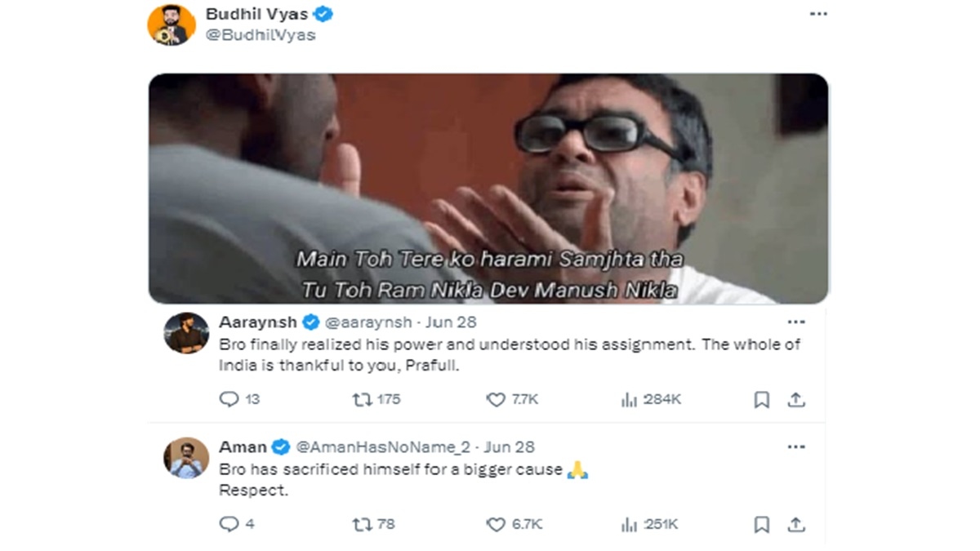Visit the @aaraynsh profile handle
Viewport: 980px width, 551px height.
[x=362, y=322]
